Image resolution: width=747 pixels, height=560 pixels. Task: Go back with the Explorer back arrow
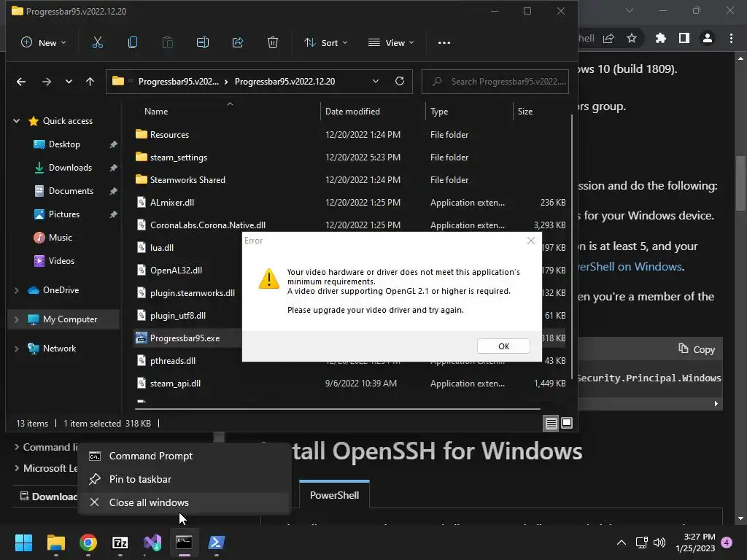click(21, 82)
